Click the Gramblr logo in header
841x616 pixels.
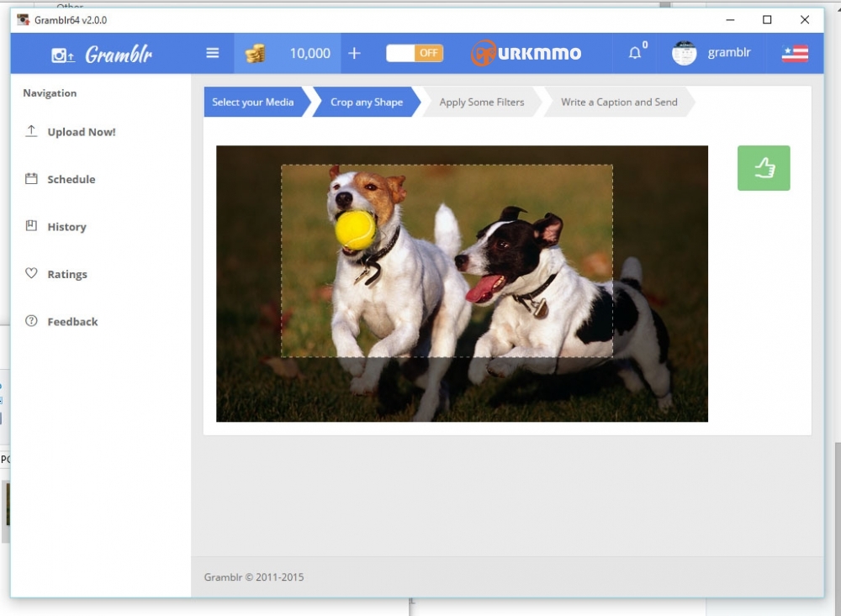102,54
